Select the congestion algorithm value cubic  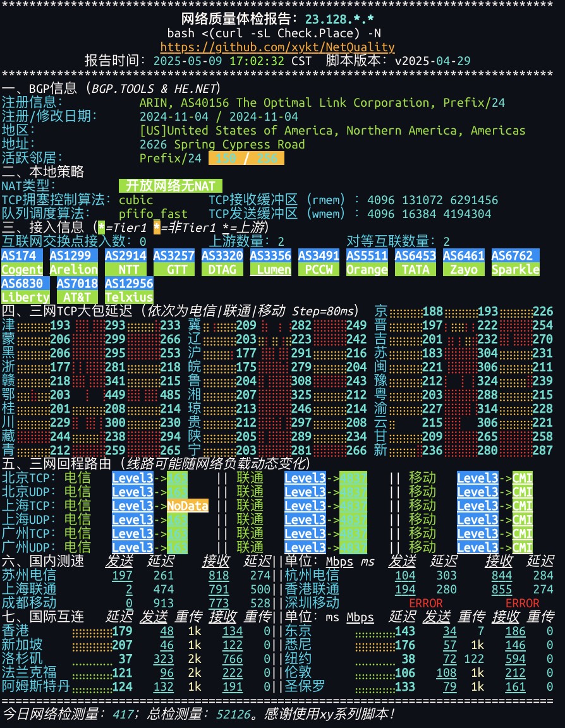point(136,200)
